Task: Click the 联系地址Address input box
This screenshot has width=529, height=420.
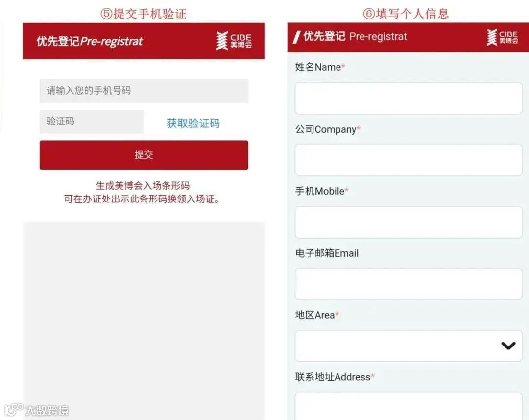Action: (409, 406)
